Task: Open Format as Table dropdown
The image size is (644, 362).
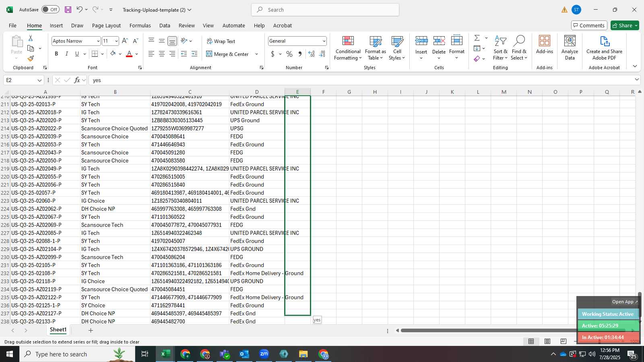Action: 375,47
